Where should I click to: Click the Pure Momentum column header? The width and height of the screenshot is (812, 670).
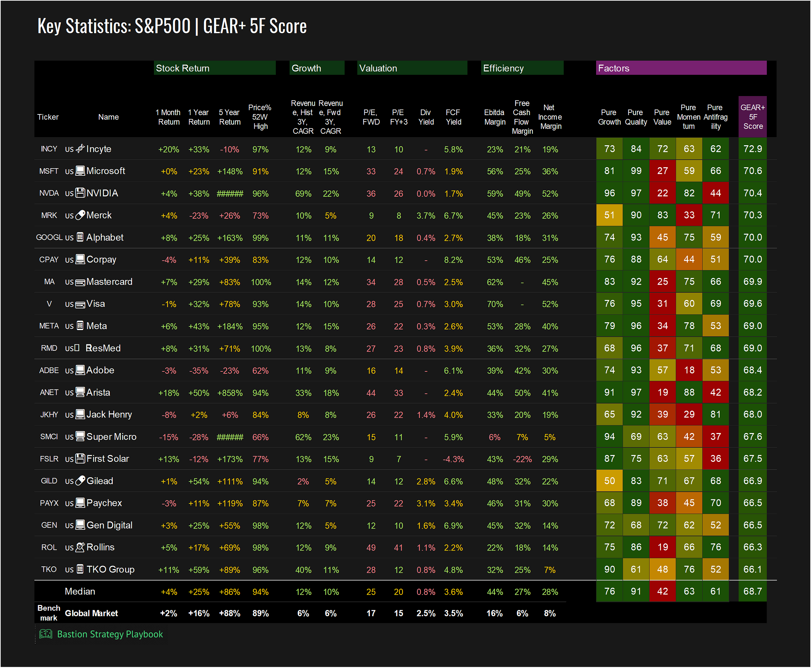click(689, 117)
